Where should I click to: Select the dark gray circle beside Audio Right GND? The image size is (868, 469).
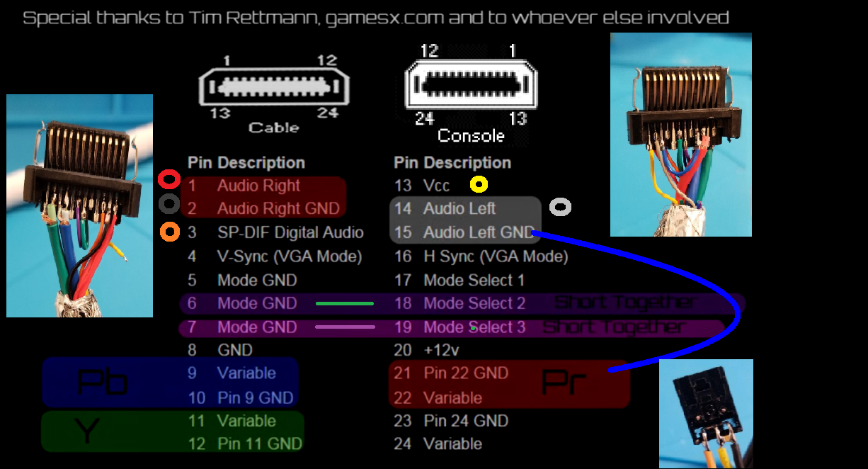(x=169, y=204)
